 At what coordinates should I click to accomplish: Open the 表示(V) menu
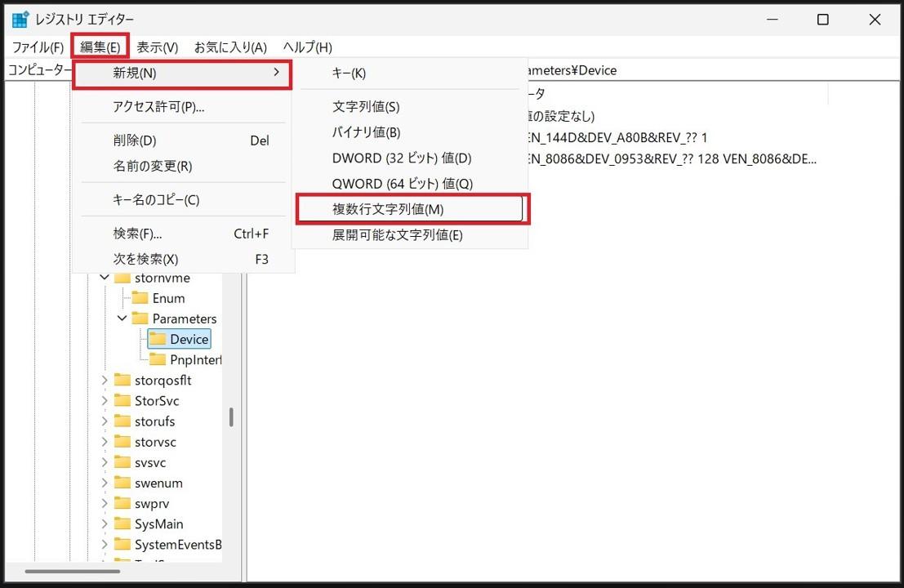(x=158, y=47)
